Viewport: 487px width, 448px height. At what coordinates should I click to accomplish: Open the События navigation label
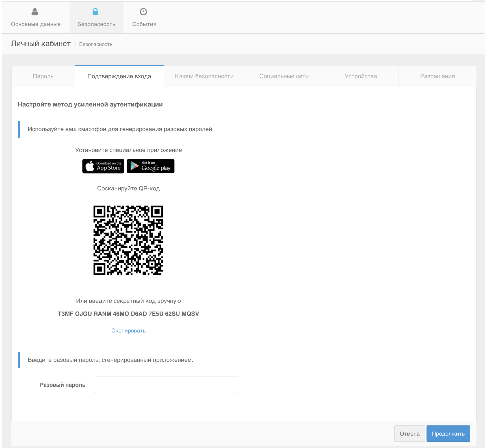[x=144, y=24]
